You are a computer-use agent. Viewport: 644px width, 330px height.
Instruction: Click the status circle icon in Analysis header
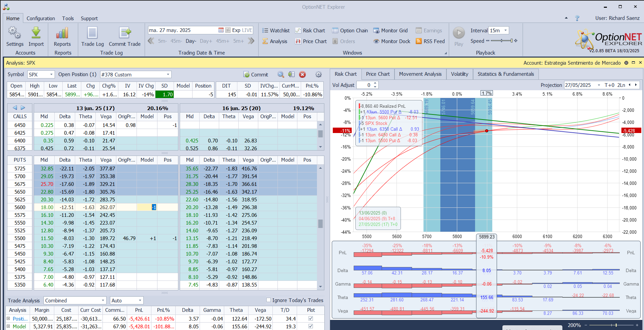[626, 63]
